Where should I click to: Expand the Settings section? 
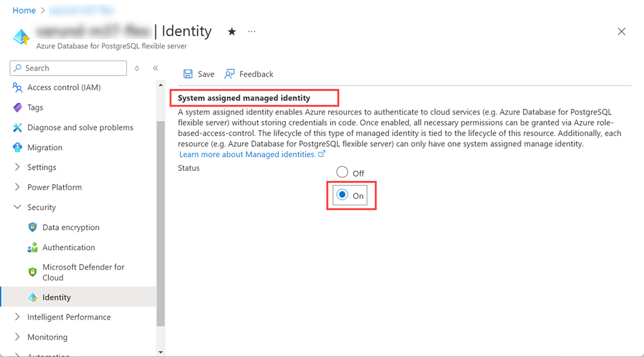17,167
